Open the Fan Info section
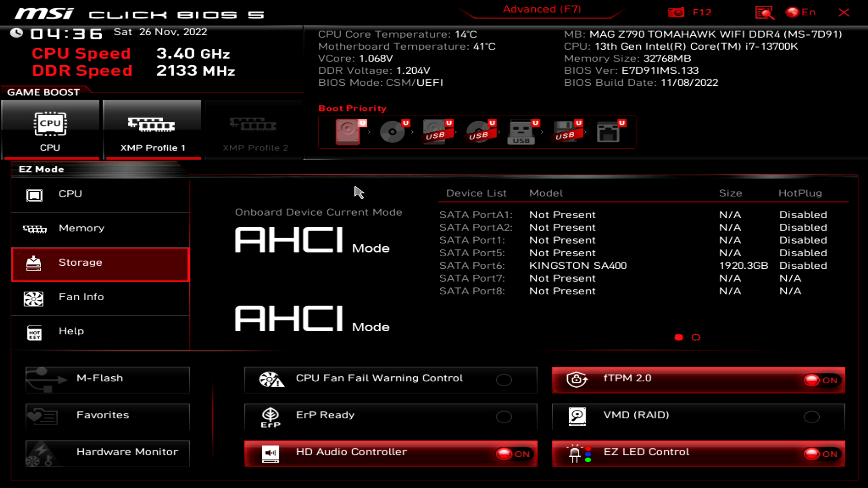This screenshot has width=868, height=488. click(x=100, y=298)
